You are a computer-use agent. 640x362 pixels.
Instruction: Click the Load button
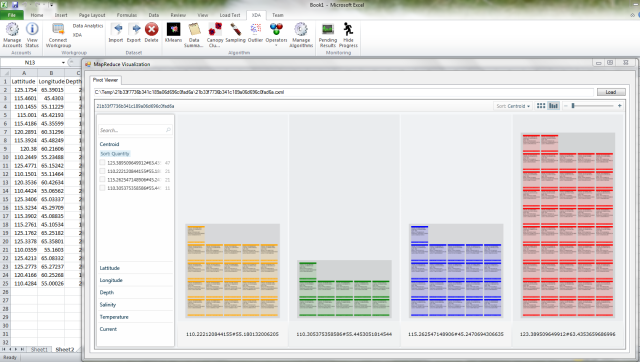tap(611, 92)
